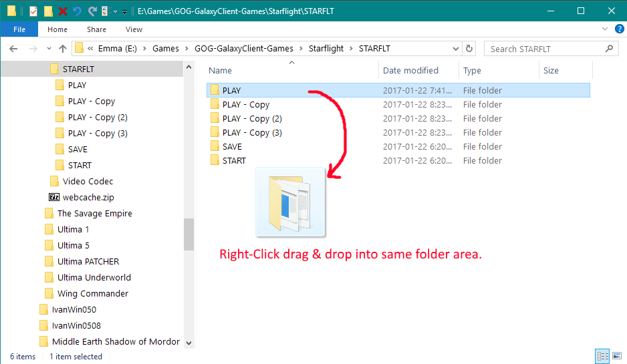The height and width of the screenshot is (364, 627).
Task: Open Middle Earth Shadow of Mordor folder
Action: (116, 341)
